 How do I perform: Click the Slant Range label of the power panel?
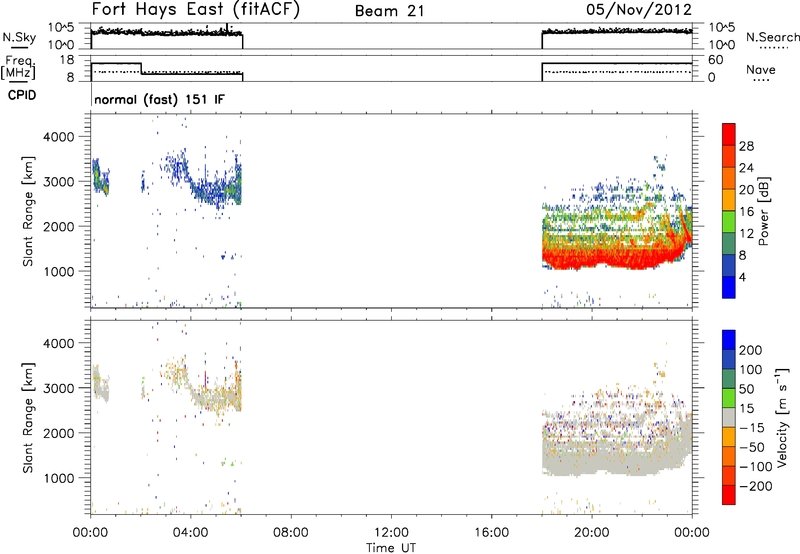point(28,211)
